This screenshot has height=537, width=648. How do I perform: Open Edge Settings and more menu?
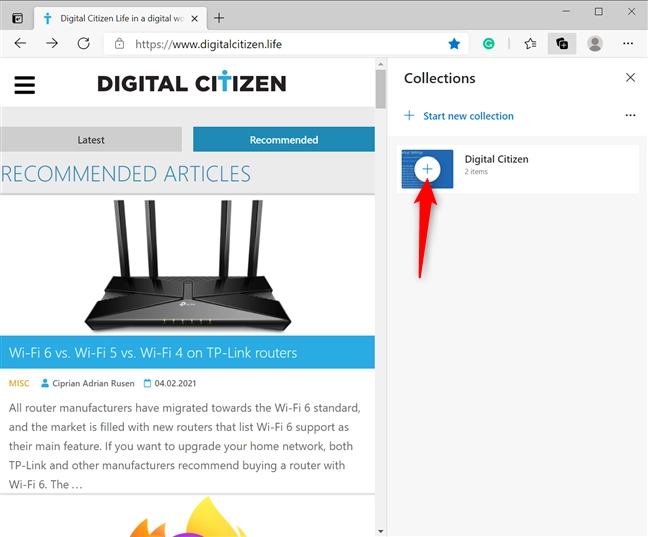628,43
